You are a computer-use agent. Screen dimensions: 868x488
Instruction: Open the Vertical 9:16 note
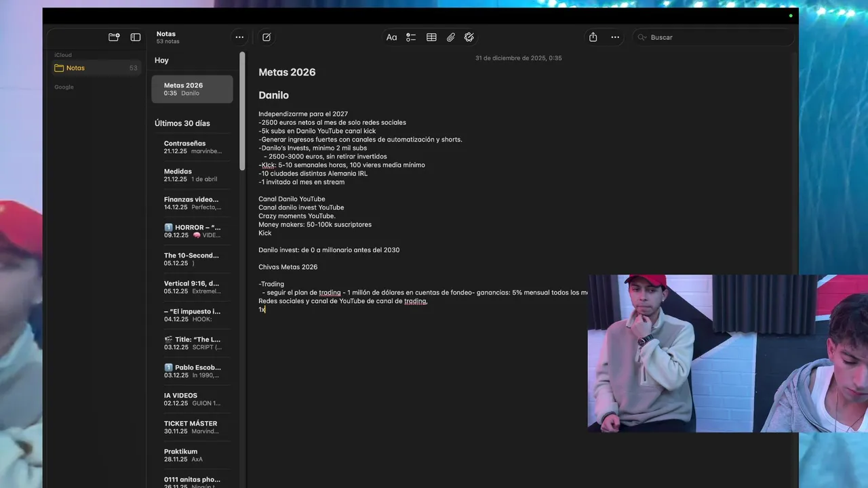point(192,287)
